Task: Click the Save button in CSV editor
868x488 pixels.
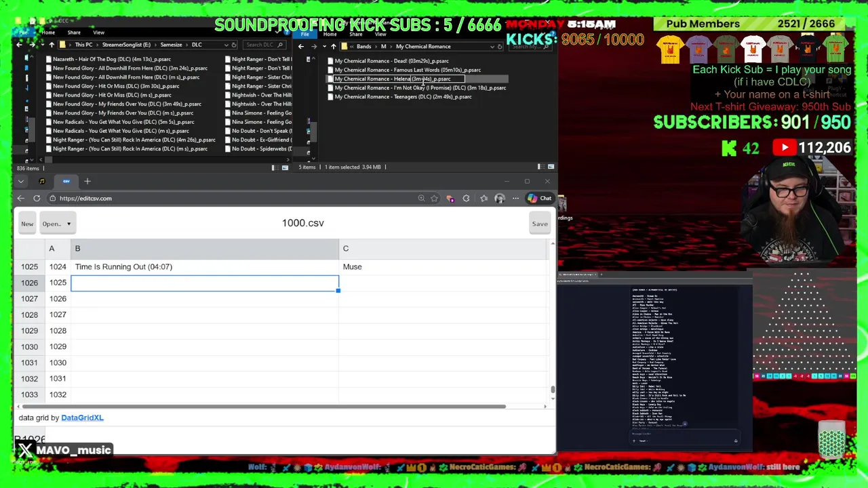Action: click(x=540, y=224)
